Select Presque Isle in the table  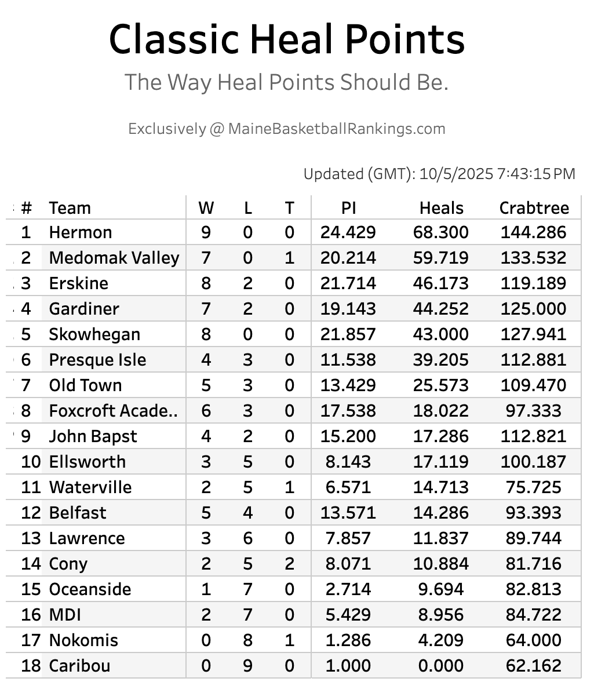pyautogui.click(x=97, y=360)
